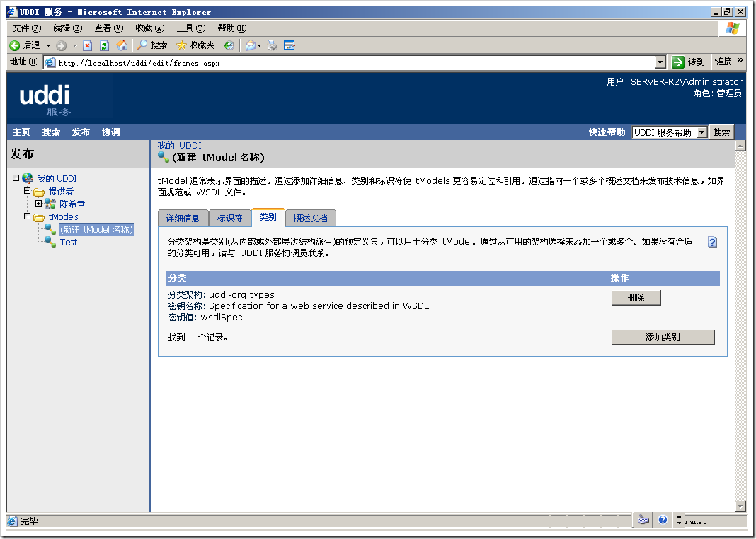Image resolution: width=756 pixels, height=539 pixels.
Task: Select (新建 tModel 名称) tree item
Action: point(96,230)
